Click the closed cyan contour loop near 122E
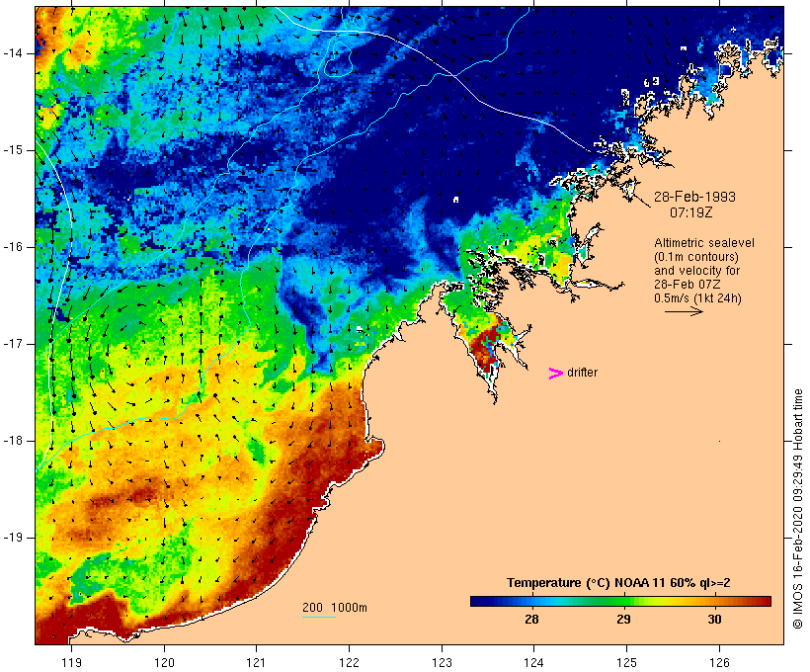The height and width of the screenshot is (672, 810). click(x=339, y=59)
